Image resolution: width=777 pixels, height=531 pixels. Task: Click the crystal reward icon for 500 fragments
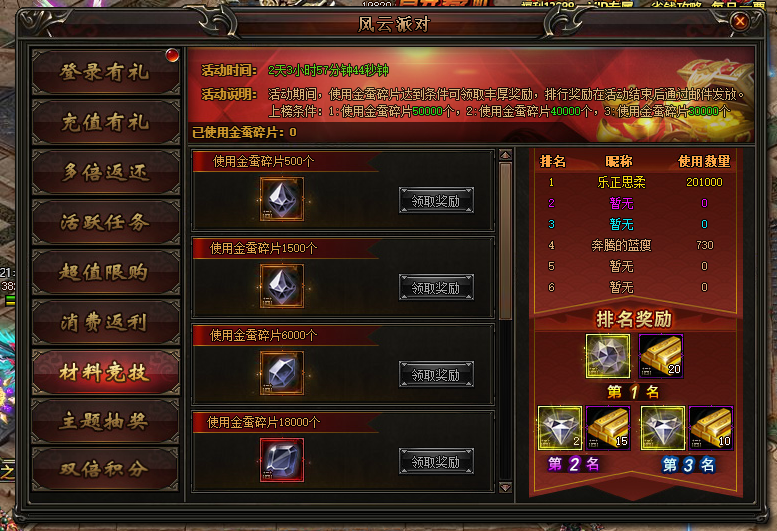point(282,199)
